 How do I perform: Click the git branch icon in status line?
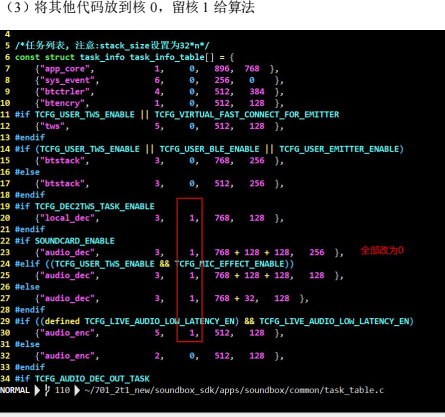pos(47,390)
